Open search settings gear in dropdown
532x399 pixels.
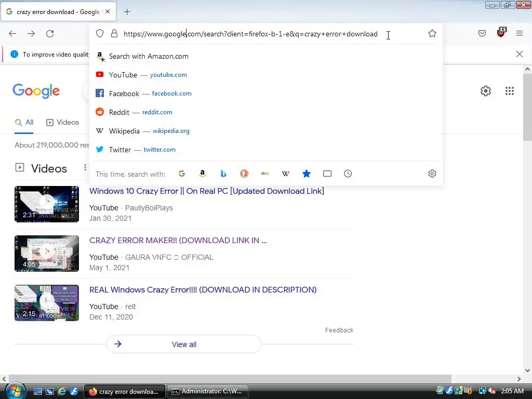[x=432, y=174]
